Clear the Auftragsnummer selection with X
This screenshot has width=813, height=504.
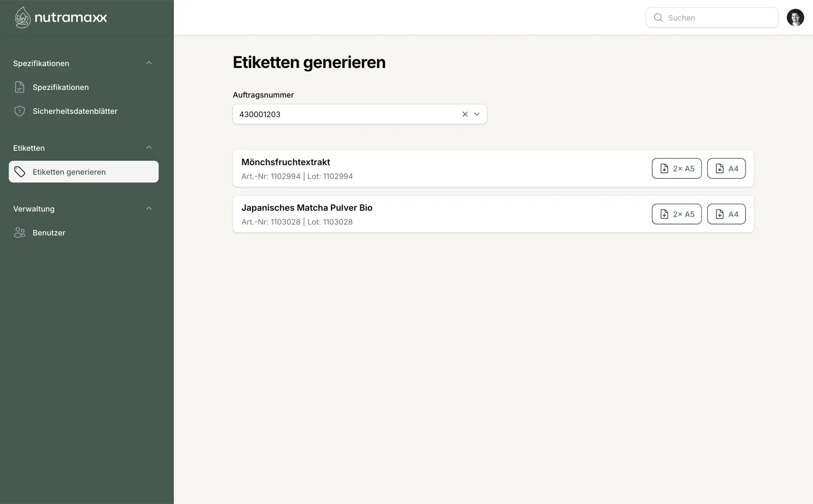(464, 114)
